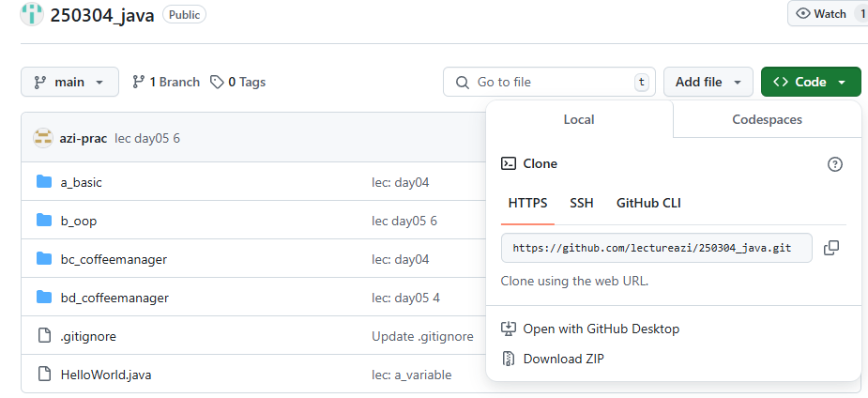The image size is (868, 398).
Task: Open a_basic commit message lec: day04
Action: pos(401,182)
